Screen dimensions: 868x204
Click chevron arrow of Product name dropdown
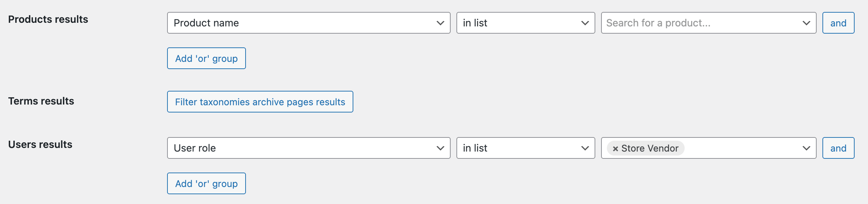[440, 23]
